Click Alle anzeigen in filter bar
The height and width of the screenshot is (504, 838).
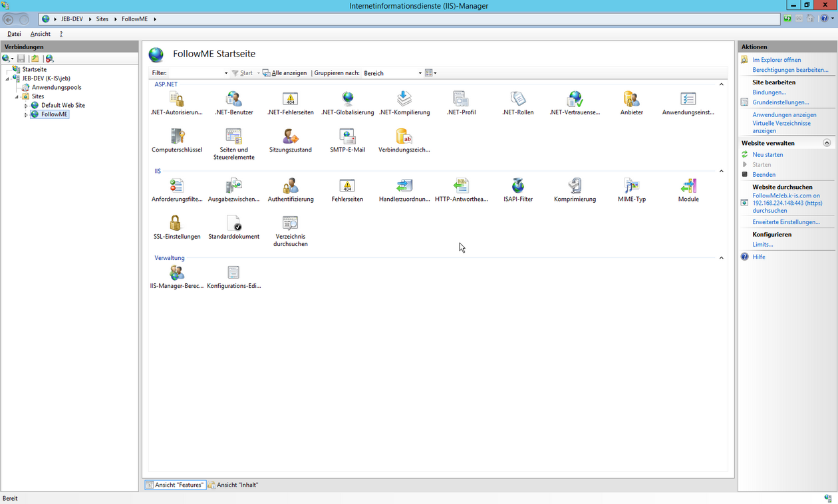click(285, 73)
